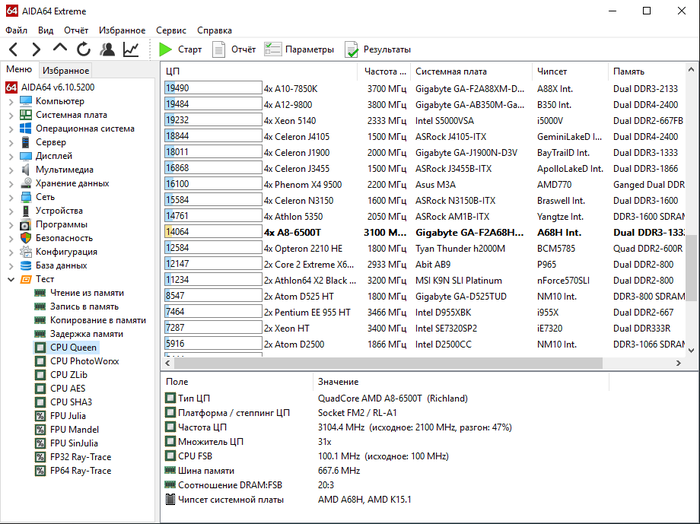Open the user profile toolbar icon
The width and height of the screenshot is (700, 524).
coord(107,49)
